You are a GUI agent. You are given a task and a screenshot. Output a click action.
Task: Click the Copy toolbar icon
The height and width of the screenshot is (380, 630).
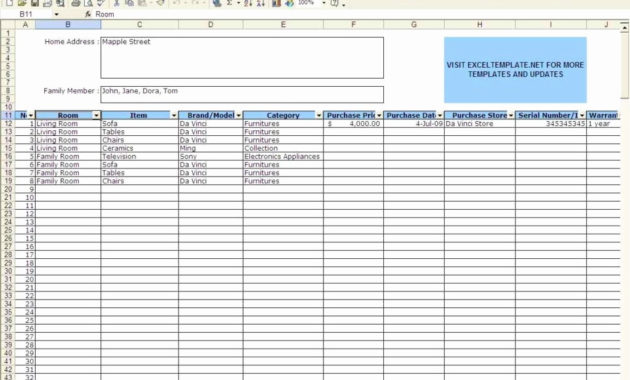129,3
